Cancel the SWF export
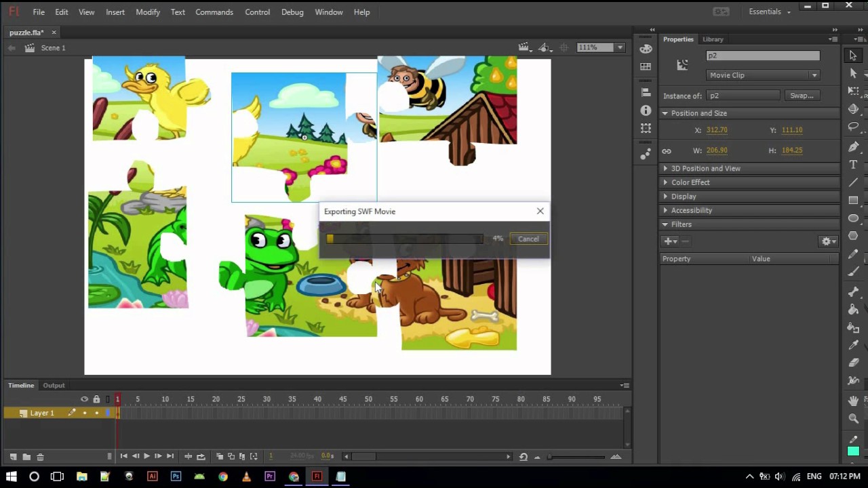Viewport: 868px width, 488px height. [528, 239]
